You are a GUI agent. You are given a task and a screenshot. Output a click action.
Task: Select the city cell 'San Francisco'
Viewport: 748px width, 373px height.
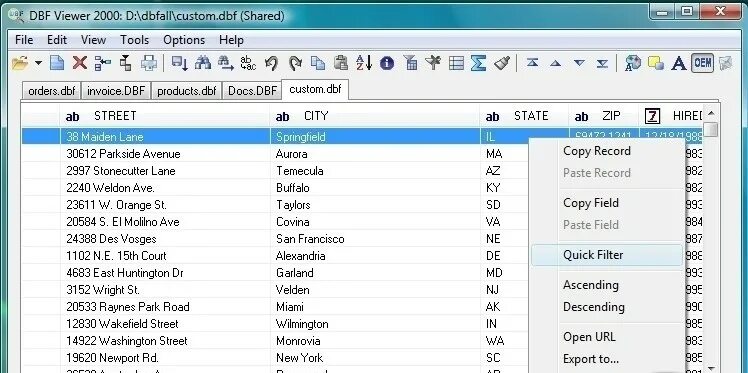pyautogui.click(x=375, y=239)
